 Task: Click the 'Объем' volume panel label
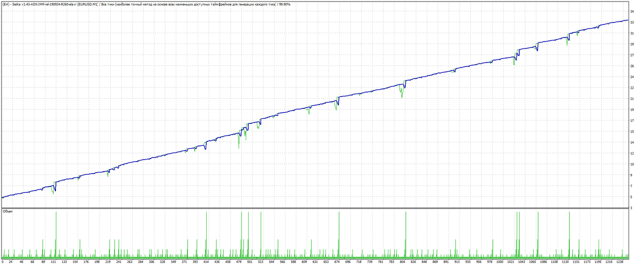7,211
